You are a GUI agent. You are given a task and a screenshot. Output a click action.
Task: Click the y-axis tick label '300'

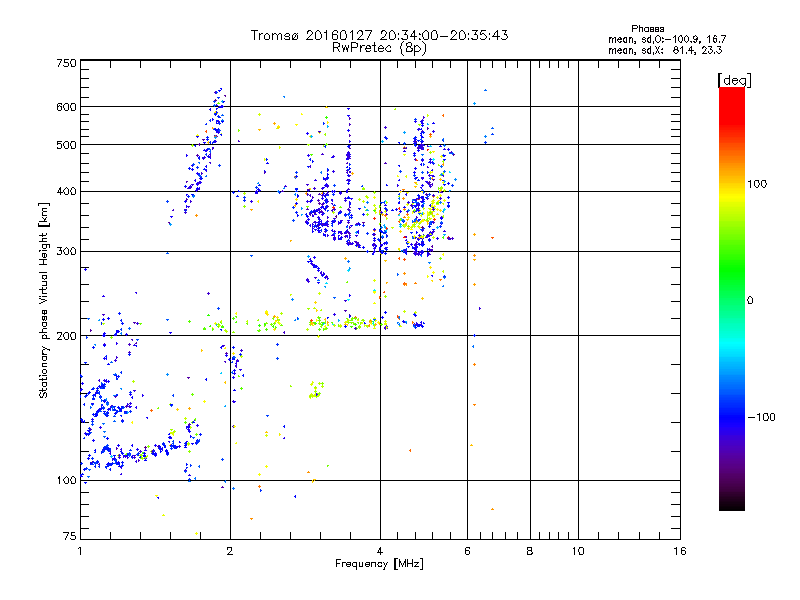[x=66, y=252]
